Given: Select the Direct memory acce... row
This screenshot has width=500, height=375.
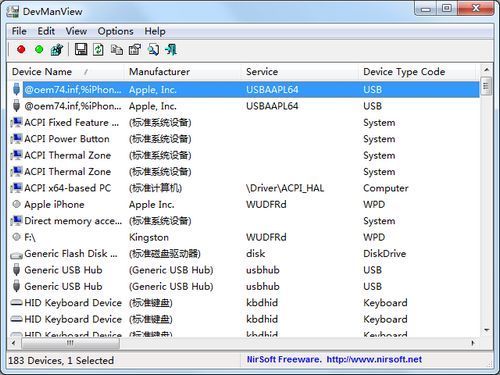Looking at the screenshot, I should (243, 221).
